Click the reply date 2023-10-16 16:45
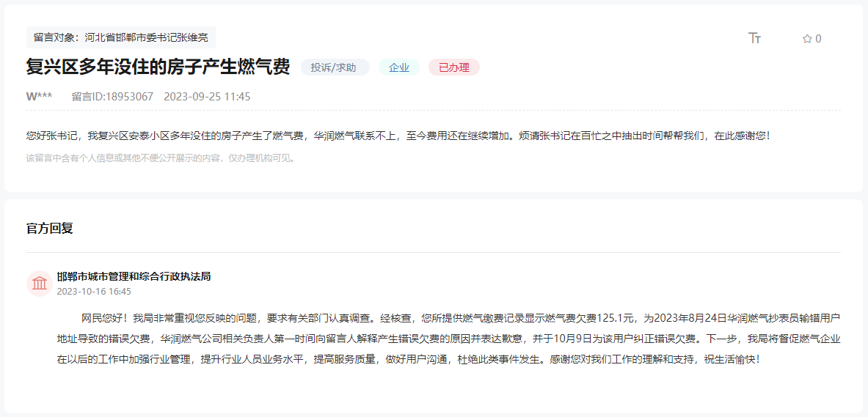This screenshot has height=417, width=868. point(94,291)
